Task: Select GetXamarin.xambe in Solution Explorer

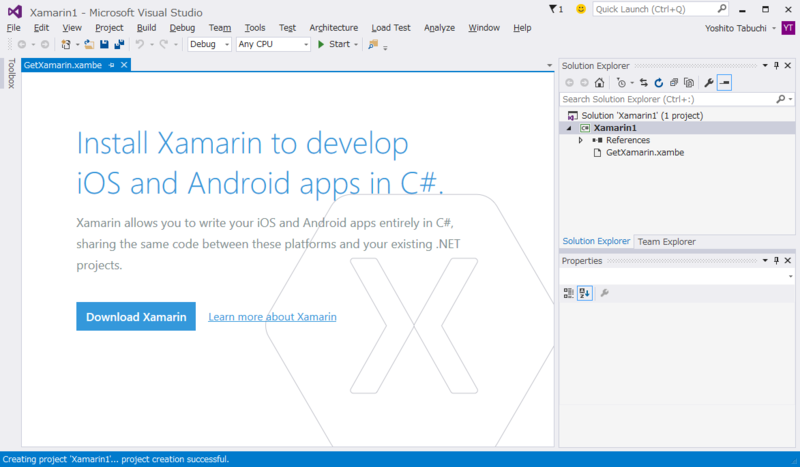Action: (x=645, y=153)
